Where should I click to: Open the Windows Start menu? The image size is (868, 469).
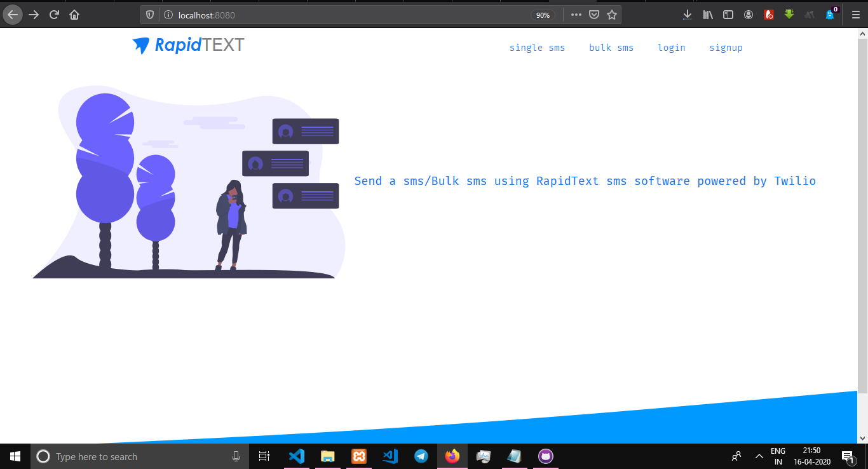(15, 456)
